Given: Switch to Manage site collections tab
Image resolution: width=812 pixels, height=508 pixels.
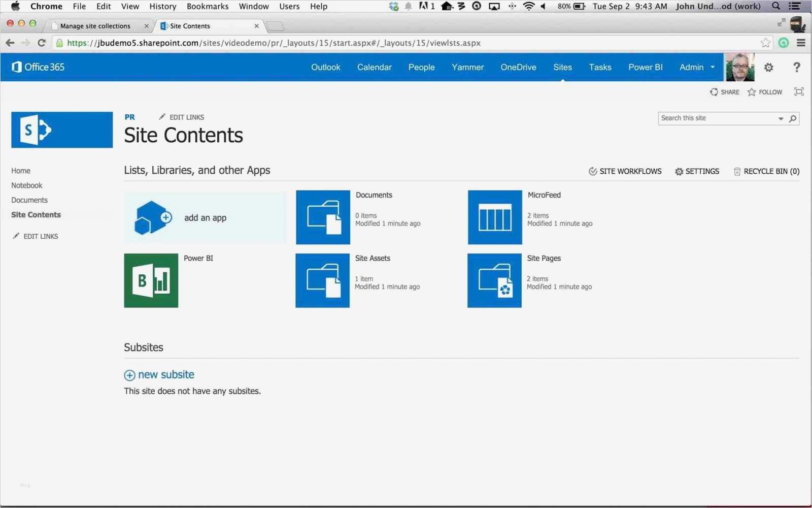Looking at the screenshot, I should point(95,26).
